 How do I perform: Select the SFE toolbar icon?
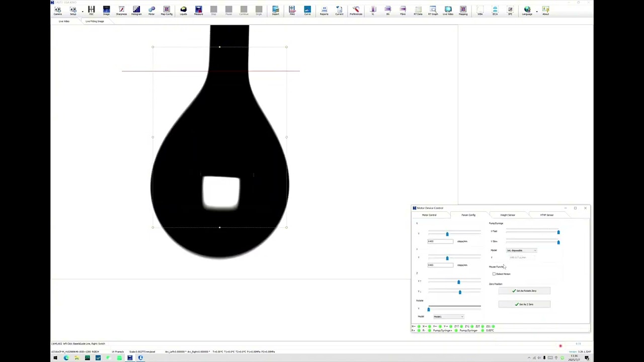tap(510, 10)
